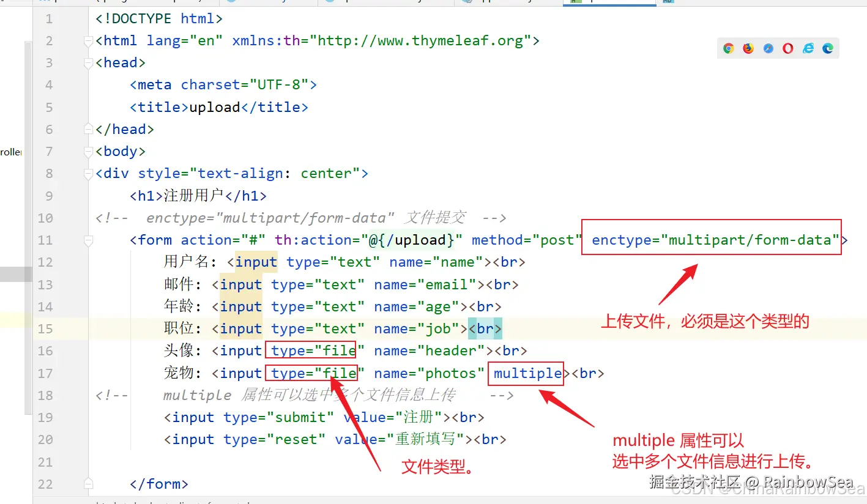Click the 邮件 label text
The width and height of the screenshot is (867, 504).
(179, 284)
